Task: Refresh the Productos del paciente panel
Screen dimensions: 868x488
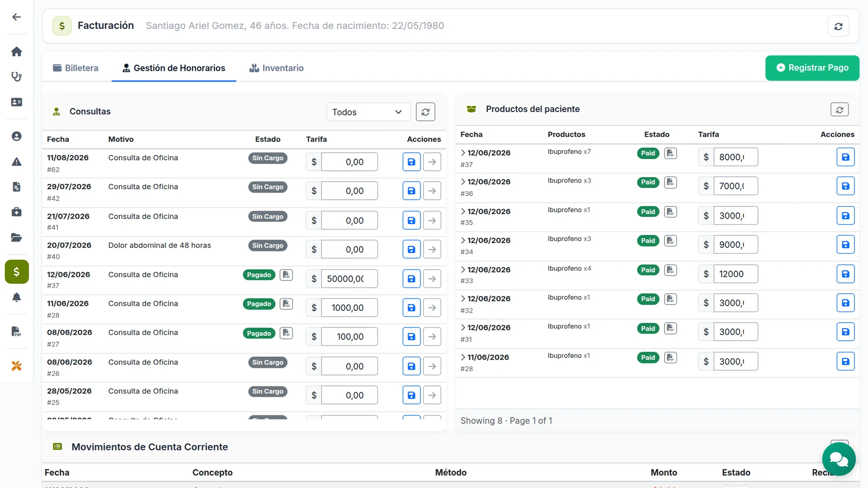Action: coord(840,109)
